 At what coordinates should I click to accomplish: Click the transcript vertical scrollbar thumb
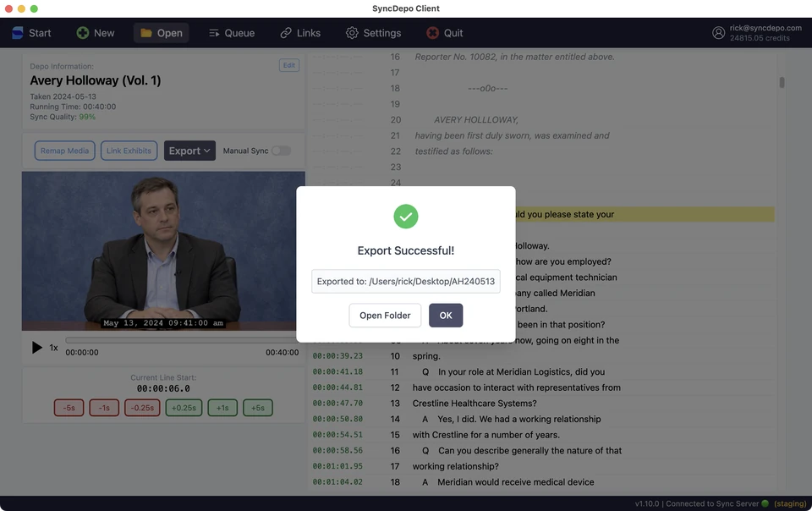coord(782,82)
